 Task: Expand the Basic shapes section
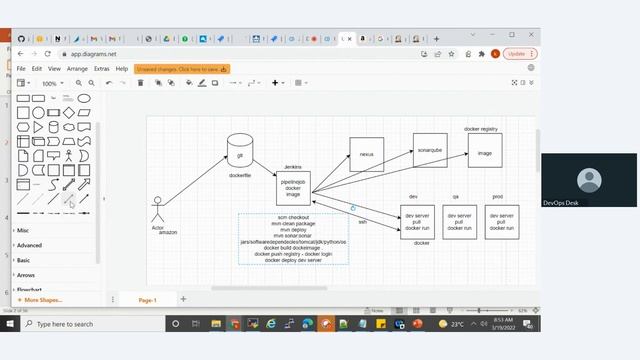click(23, 260)
